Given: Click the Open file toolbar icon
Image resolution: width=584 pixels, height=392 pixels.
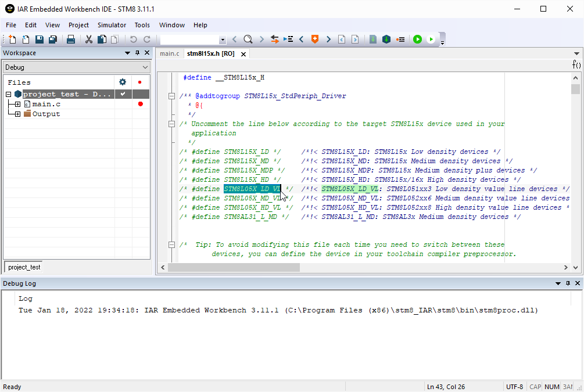Looking at the screenshot, I should pyautogui.click(x=26, y=39).
